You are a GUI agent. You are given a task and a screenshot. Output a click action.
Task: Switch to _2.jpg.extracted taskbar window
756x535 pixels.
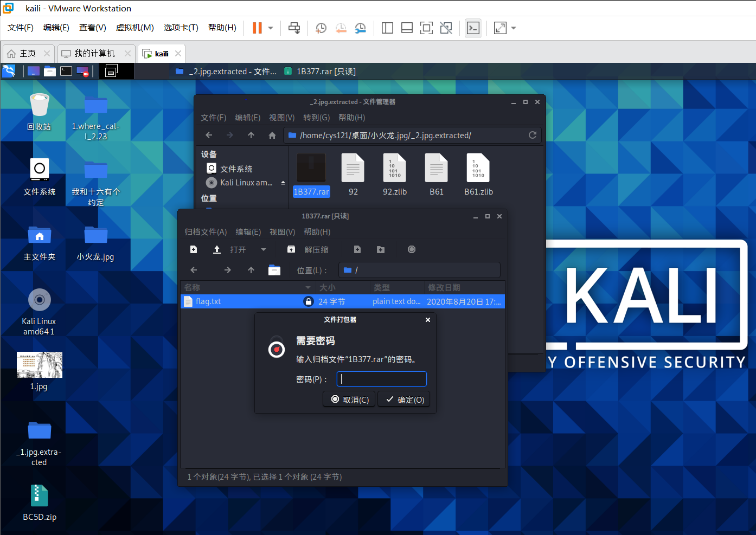pos(226,72)
